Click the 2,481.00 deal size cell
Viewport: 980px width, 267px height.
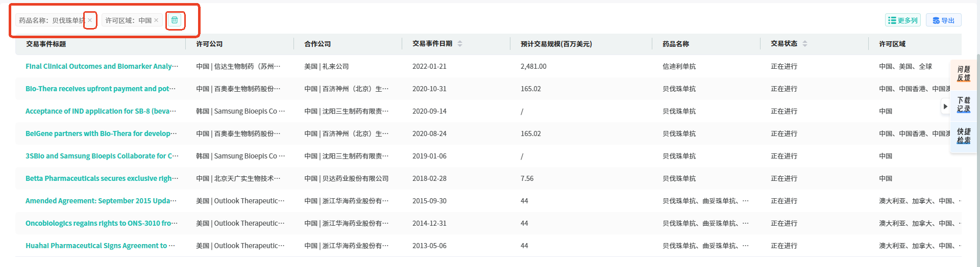533,66
